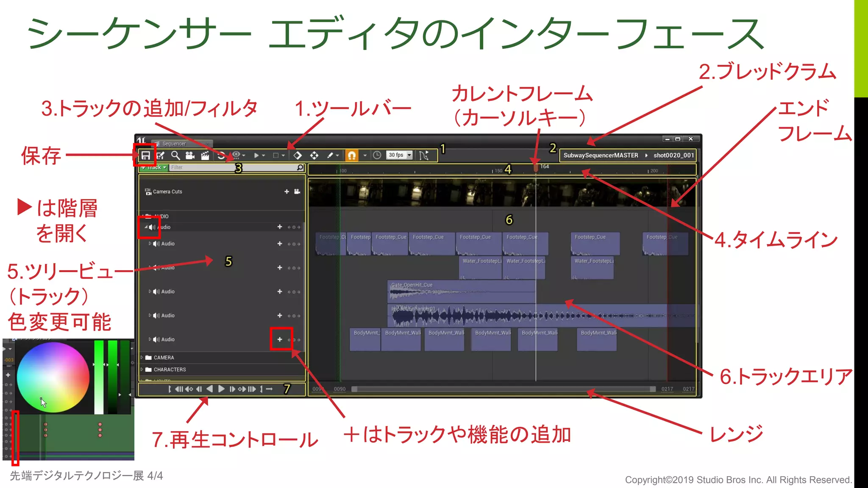Expand the CAMERA folder in the track tree
The image size is (868, 488).
(x=142, y=358)
